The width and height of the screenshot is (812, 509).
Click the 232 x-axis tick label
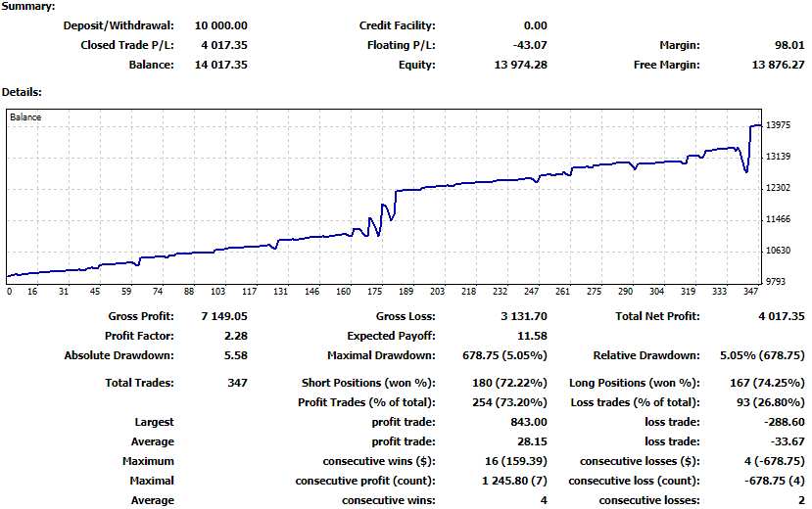coord(500,292)
